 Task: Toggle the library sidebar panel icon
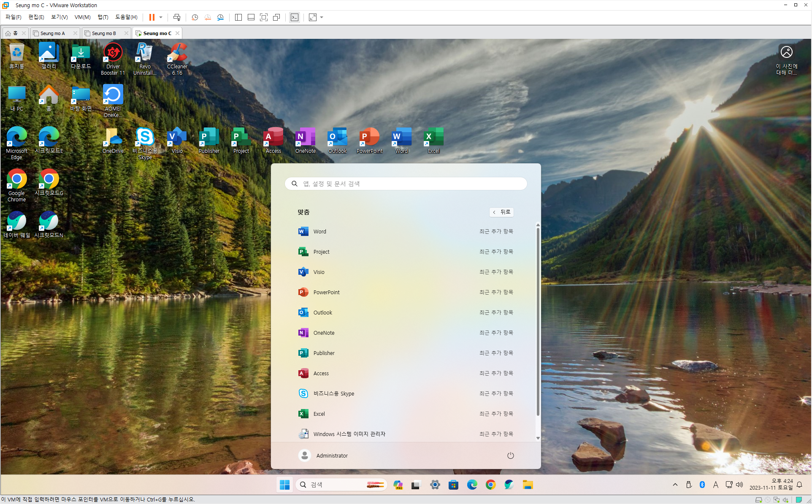pos(238,17)
